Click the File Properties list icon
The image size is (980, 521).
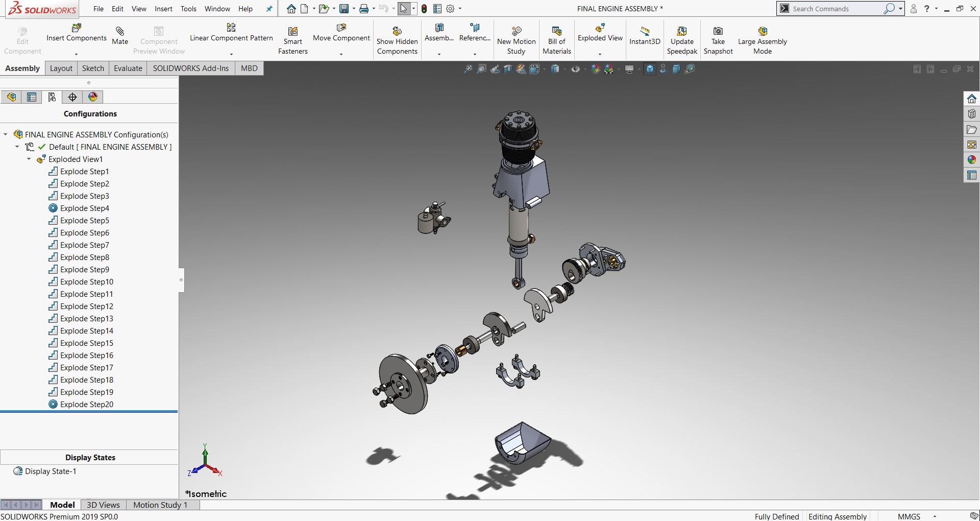[x=437, y=9]
